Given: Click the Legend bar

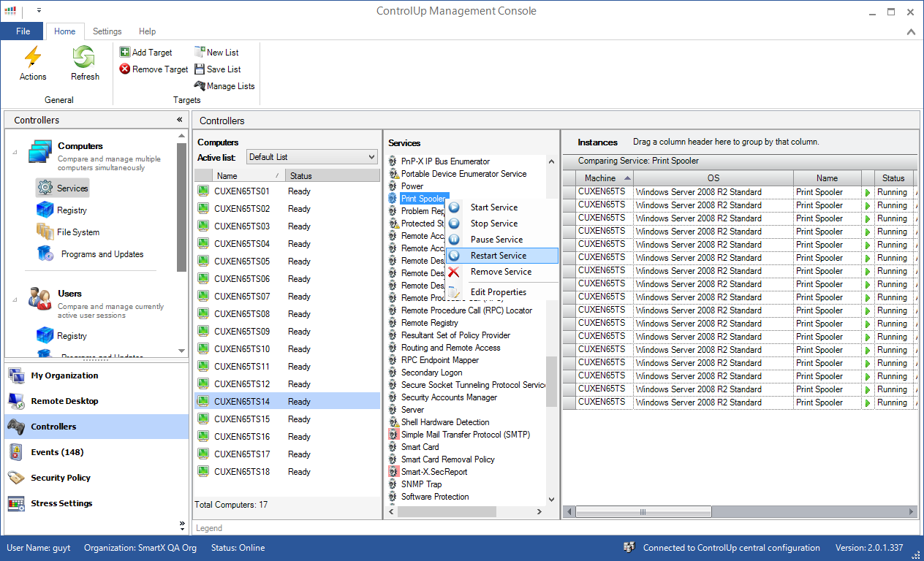Looking at the screenshot, I should coord(209,528).
